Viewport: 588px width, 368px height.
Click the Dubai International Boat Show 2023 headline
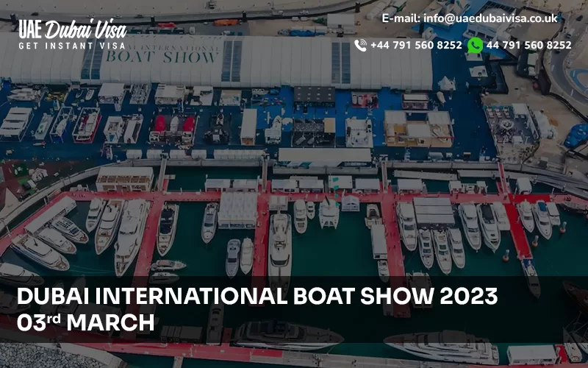coord(257,296)
